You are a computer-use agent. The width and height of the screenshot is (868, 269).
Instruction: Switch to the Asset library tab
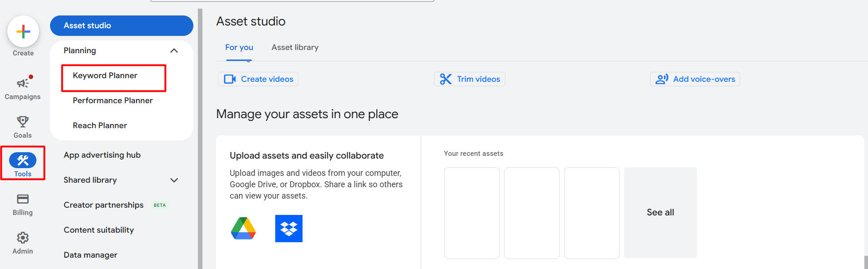point(295,47)
